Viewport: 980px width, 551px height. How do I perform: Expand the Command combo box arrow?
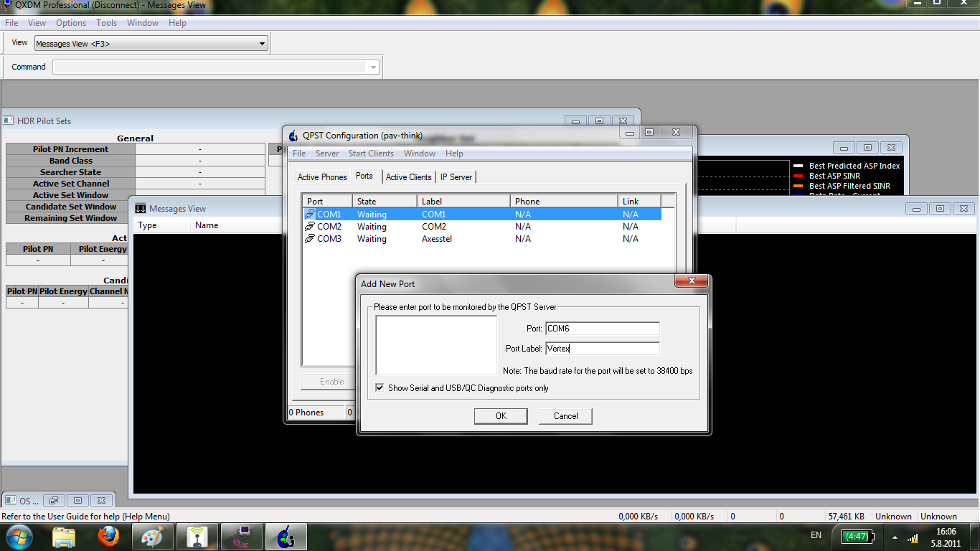(373, 67)
